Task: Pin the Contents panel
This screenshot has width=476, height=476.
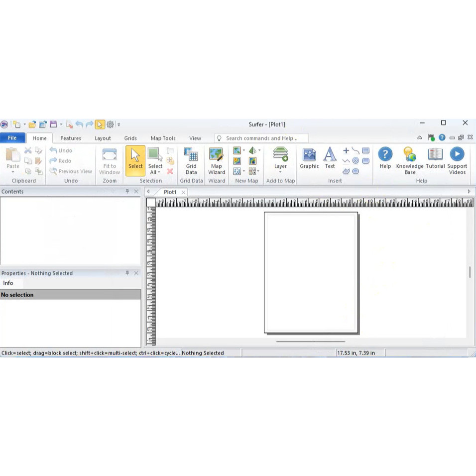Action: click(127, 191)
